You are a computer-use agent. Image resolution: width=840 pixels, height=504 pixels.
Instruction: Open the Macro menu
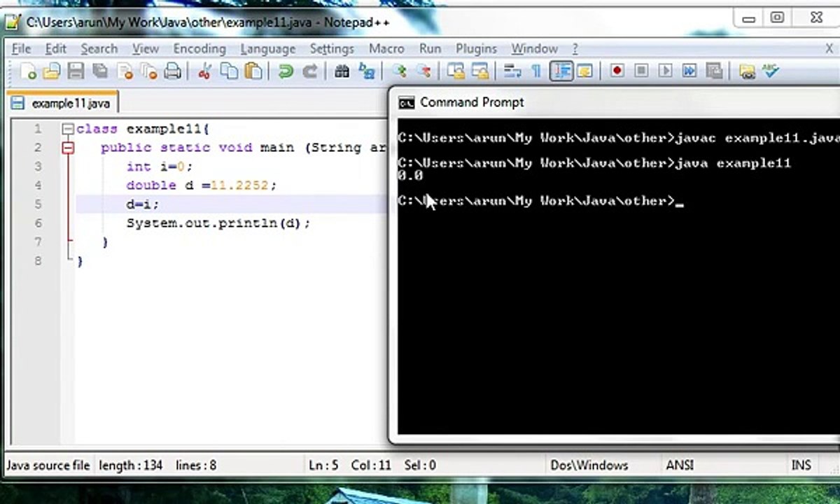pyautogui.click(x=386, y=48)
